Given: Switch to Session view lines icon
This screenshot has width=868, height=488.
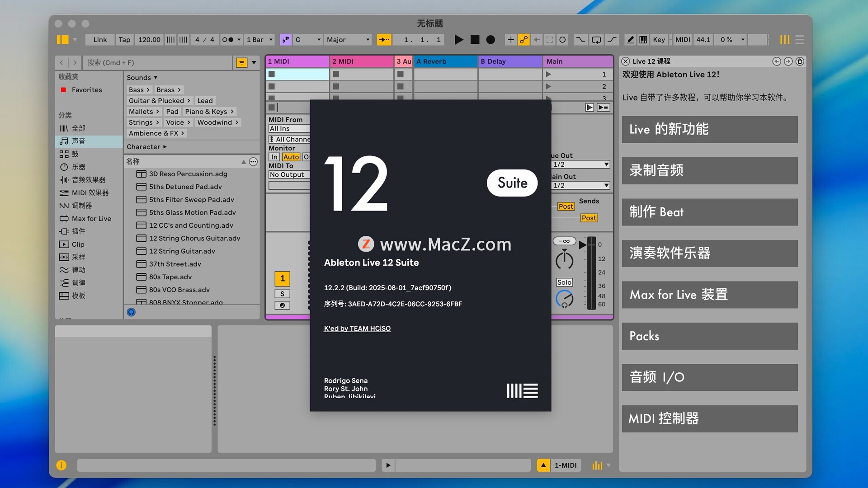Looking at the screenshot, I should 800,40.
